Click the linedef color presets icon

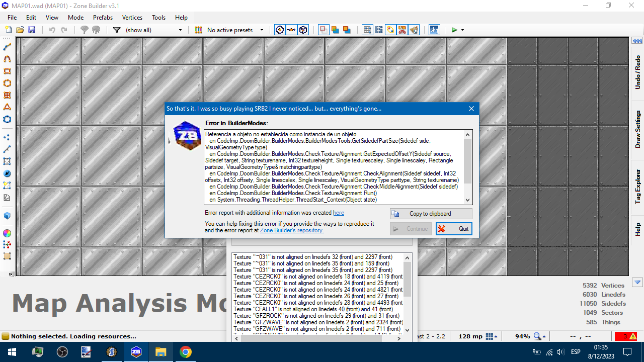[x=198, y=30]
